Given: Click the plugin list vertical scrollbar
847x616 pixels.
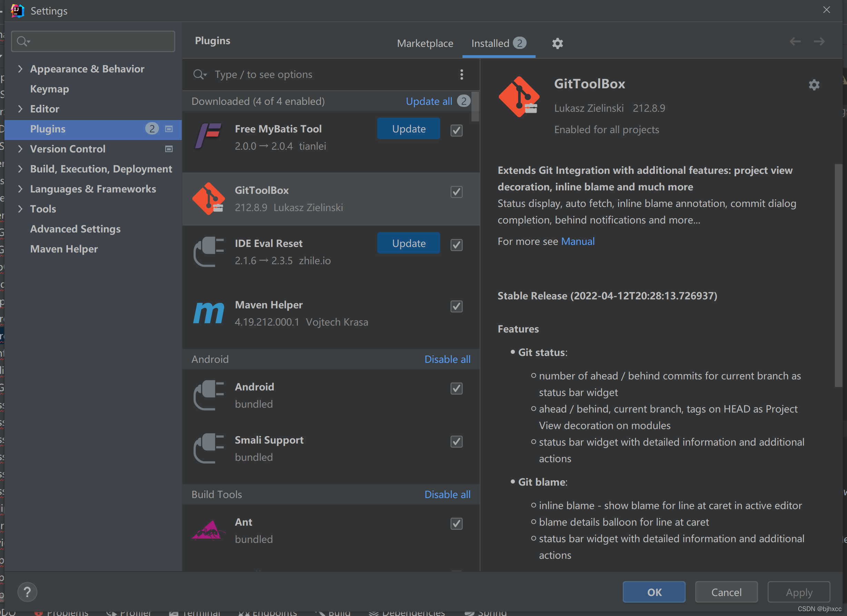Looking at the screenshot, I should 475,107.
